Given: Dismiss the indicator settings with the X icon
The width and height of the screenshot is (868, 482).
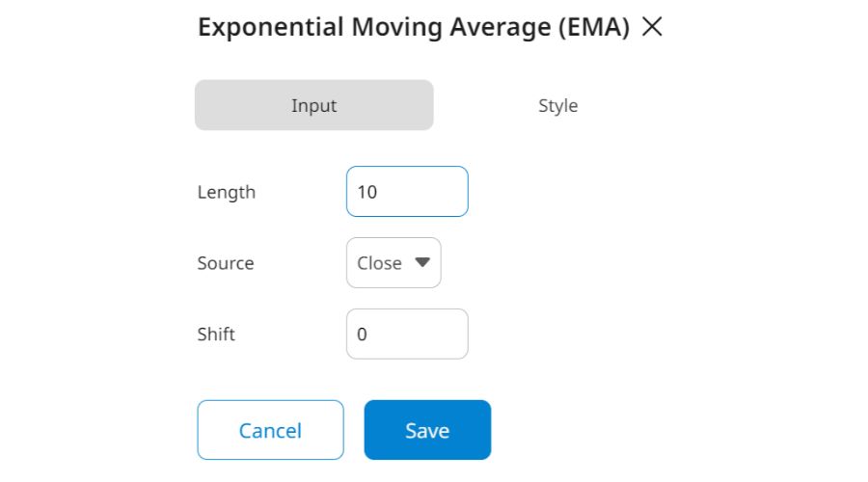Looking at the screenshot, I should pyautogui.click(x=652, y=28).
